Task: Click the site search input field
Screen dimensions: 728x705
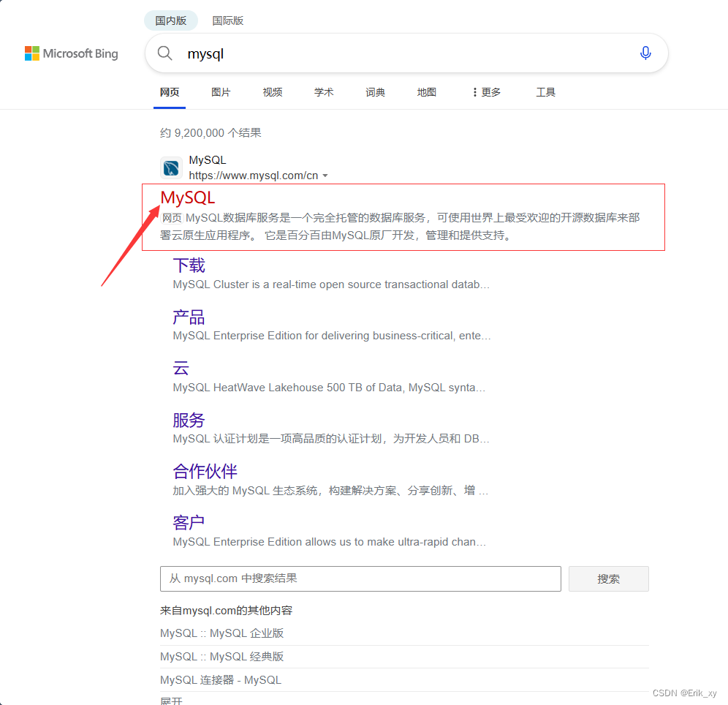Action: point(360,578)
